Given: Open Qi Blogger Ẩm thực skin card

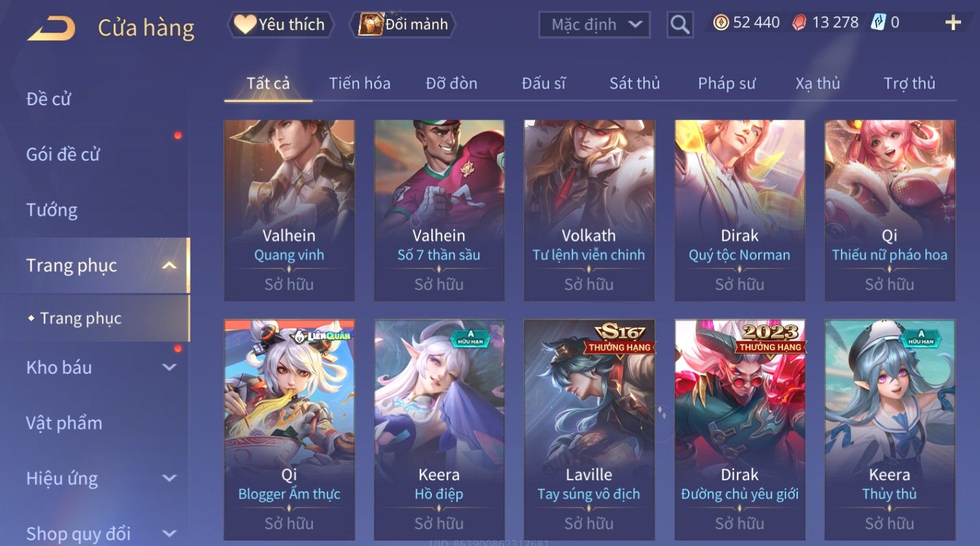Looking at the screenshot, I should click(x=289, y=430).
